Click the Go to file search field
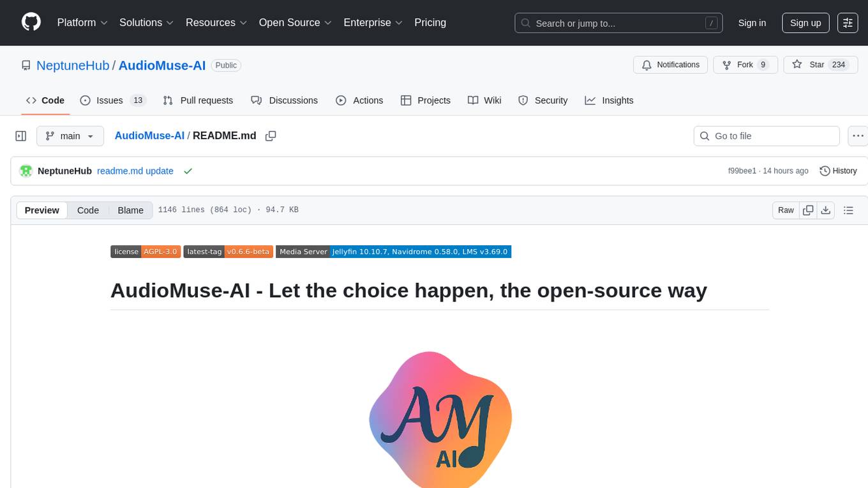 pyautogui.click(x=767, y=136)
